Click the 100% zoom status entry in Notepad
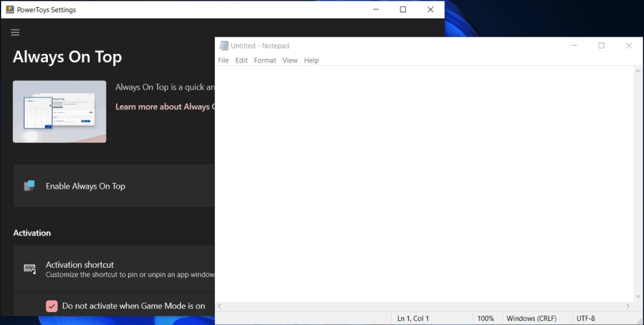This screenshot has height=325, width=644. point(486,319)
